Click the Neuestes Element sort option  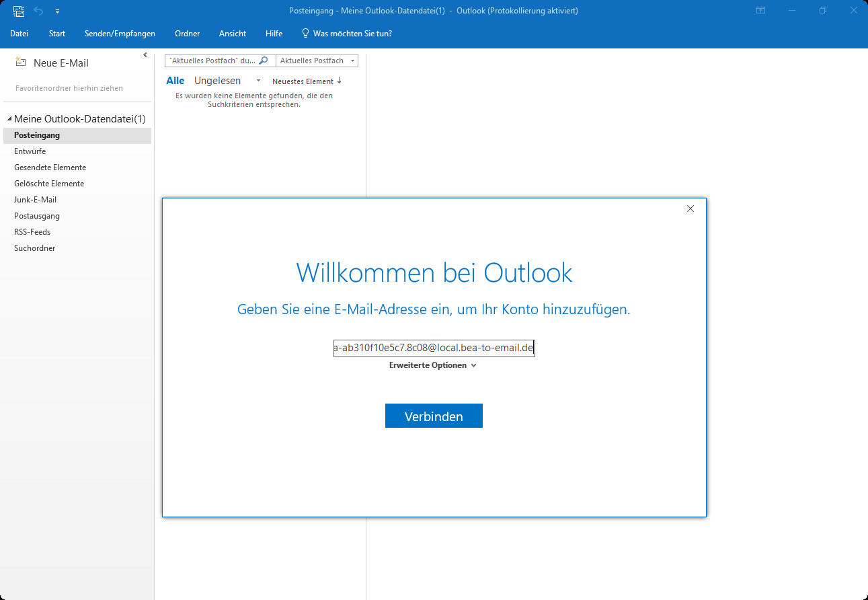pyautogui.click(x=303, y=81)
